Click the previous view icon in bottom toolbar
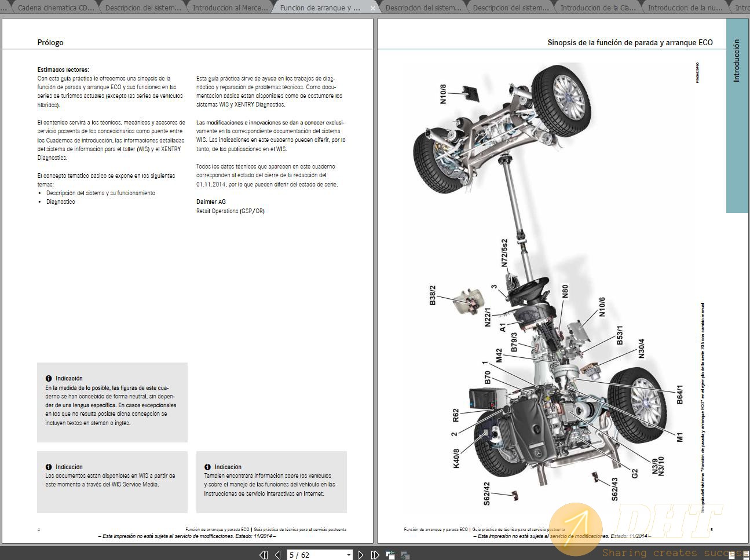This screenshot has height=560, width=750. click(x=390, y=555)
